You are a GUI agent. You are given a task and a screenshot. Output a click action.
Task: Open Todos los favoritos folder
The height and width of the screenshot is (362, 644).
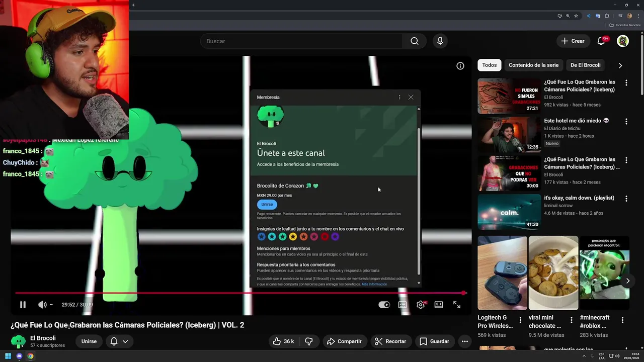(625, 25)
